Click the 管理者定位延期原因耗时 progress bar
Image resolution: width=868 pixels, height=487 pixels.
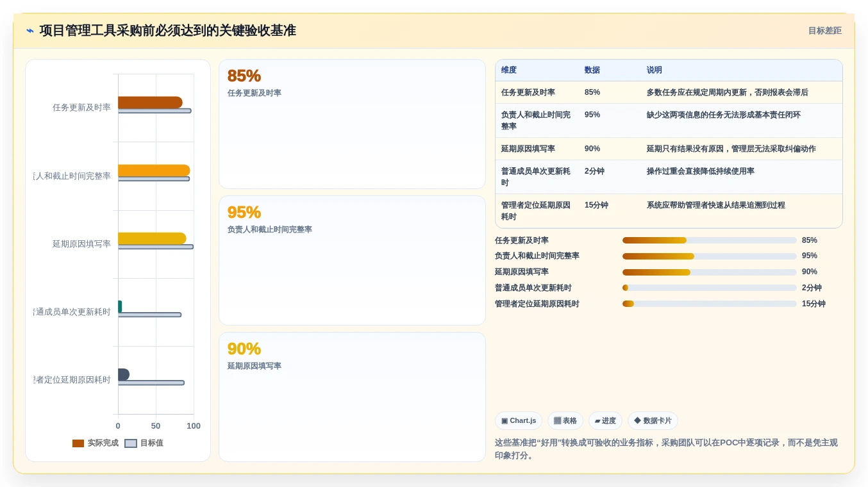[709, 304]
